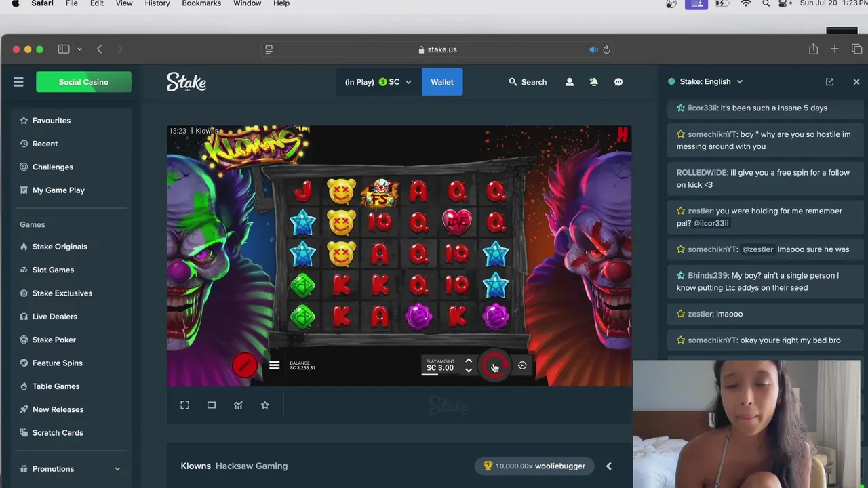Click the 10,000.00x wooliebugger trophy badge
Screen dimensions: 868x488
click(x=534, y=466)
